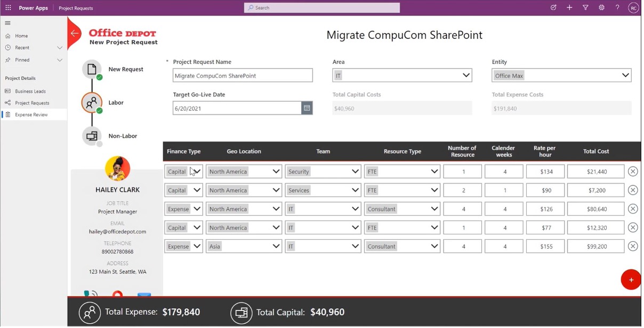Open the Security team dropdown
The height and width of the screenshot is (328, 644).
[323, 171]
